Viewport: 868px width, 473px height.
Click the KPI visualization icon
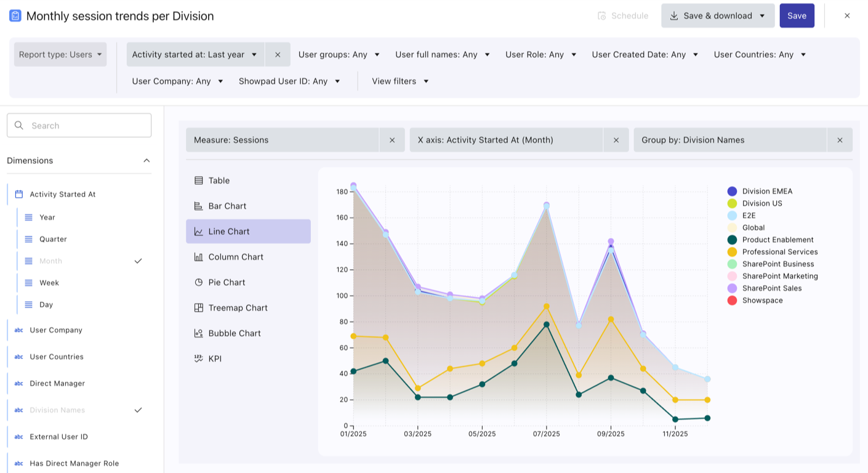click(198, 358)
